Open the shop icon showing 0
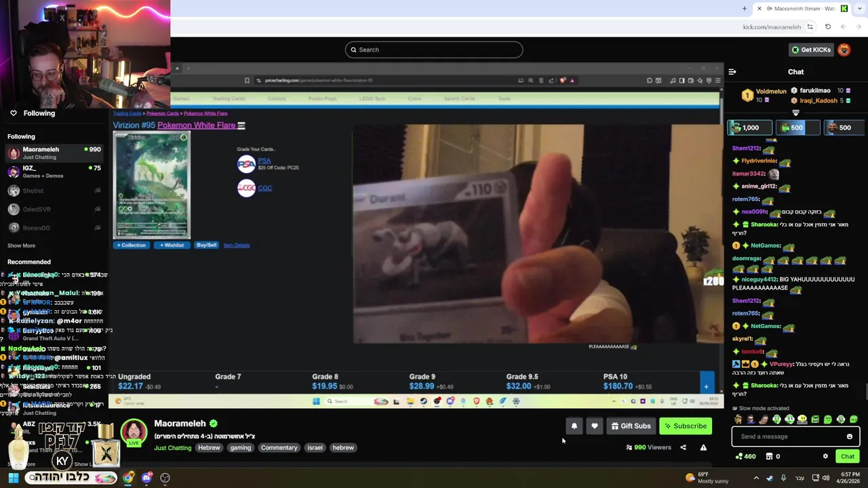Viewport: 868px width, 488px height. coord(772,456)
